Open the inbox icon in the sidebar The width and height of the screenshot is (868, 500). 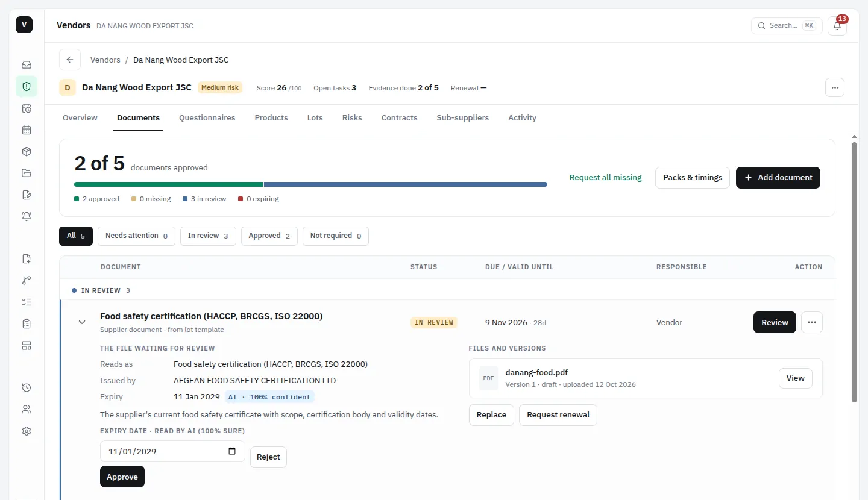pos(27,65)
